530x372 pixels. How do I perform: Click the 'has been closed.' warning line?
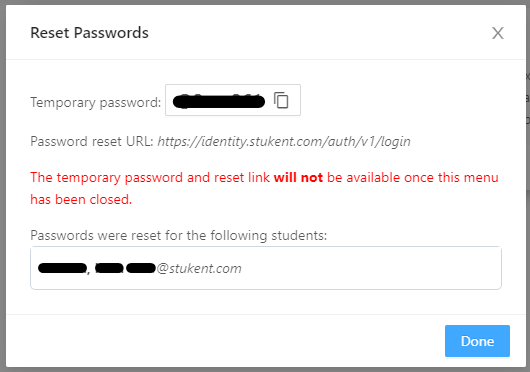81,199
